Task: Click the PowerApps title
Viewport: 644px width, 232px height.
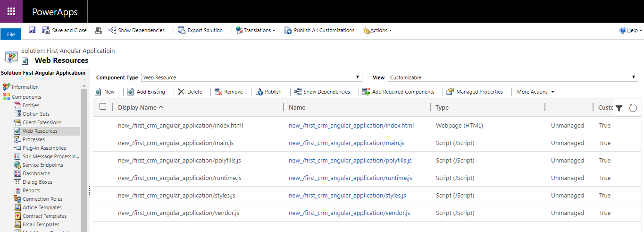Action: (55, 12)
